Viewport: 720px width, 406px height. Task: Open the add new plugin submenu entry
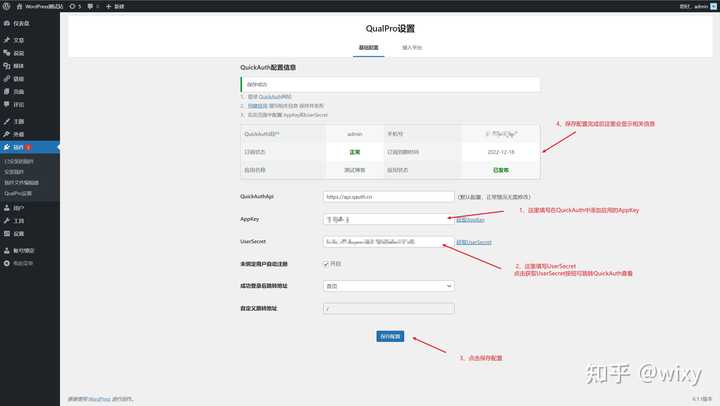click(14, 172)
